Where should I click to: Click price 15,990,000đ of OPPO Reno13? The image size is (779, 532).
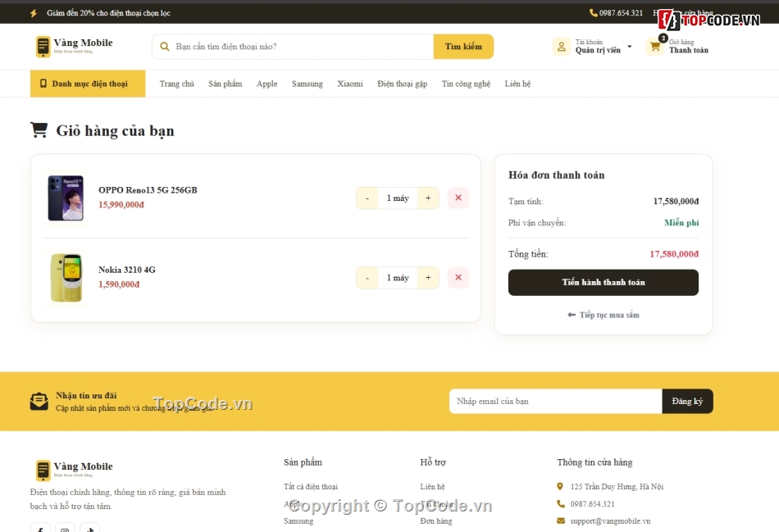[x=121, y=204]
